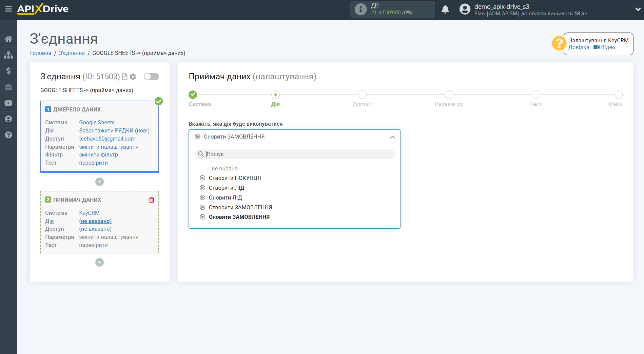Open the billing dollar icon in sidebar

pyautogui.click(x=8, y=71)
